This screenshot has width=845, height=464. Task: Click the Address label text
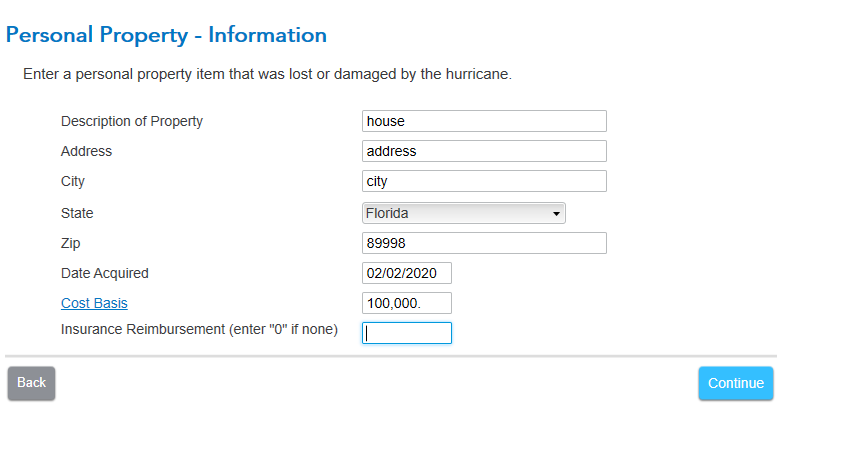86,151
